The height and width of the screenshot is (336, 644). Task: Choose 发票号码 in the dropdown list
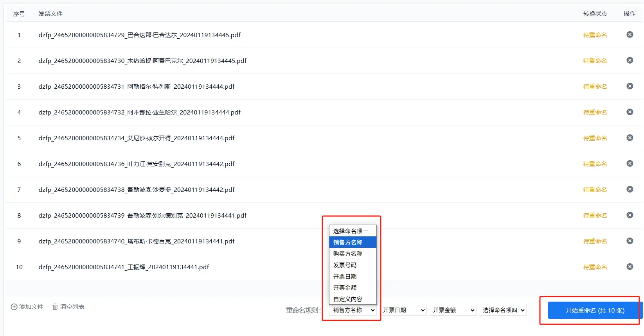pos(345,265)
